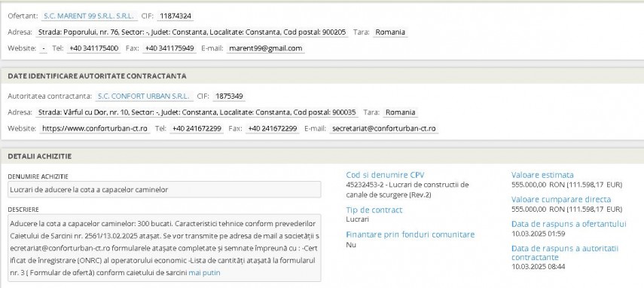The width and height of the screenshot is (644, 288).
Task: Click inside the Descriere text area
Action: [x=164, y=248]
